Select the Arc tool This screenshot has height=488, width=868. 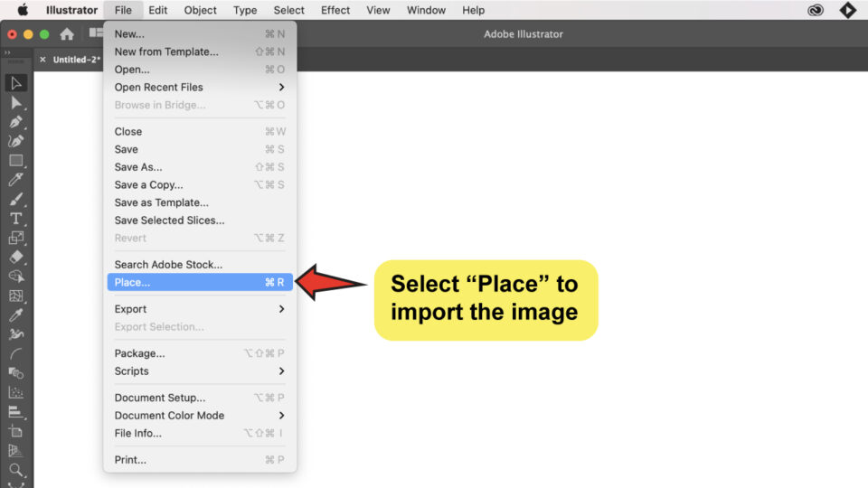(15, 353)
